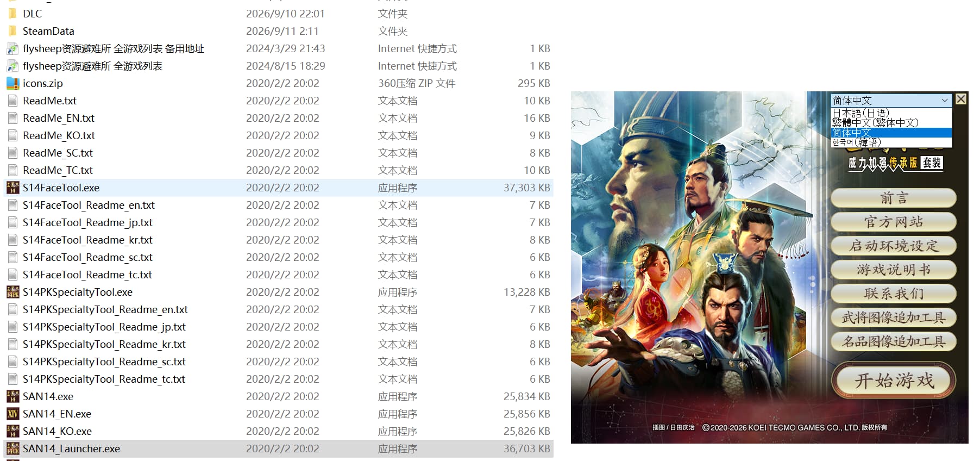Click the 前言 launcher button

click(x=894, y=198)
